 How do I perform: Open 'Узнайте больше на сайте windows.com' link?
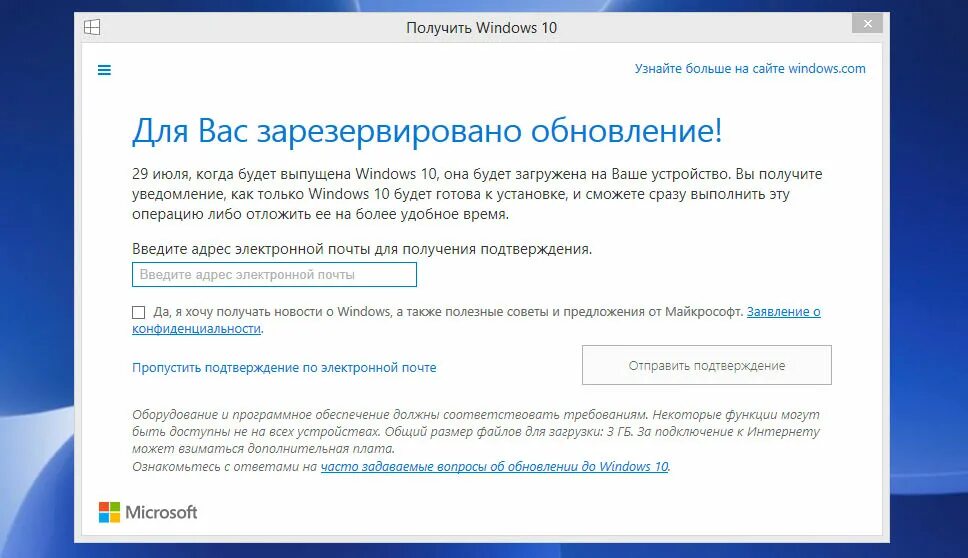point(750,69)
